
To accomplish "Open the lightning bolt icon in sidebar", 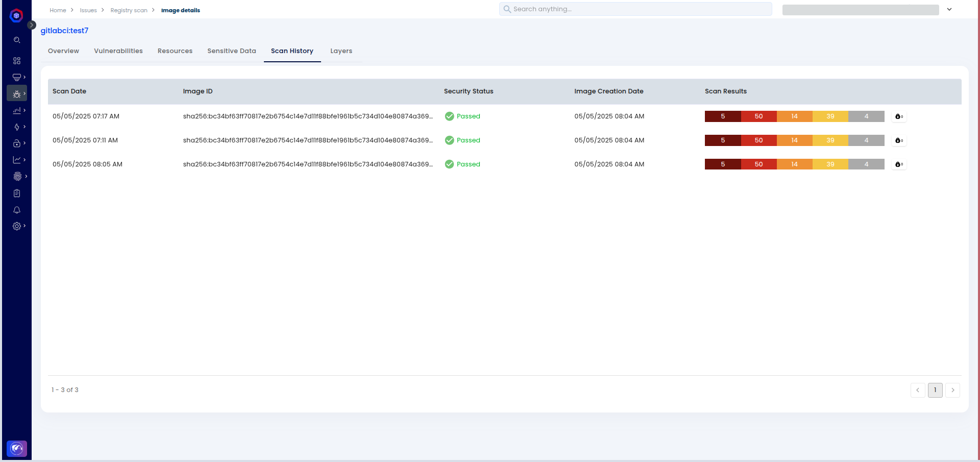I will pos(17,127).
